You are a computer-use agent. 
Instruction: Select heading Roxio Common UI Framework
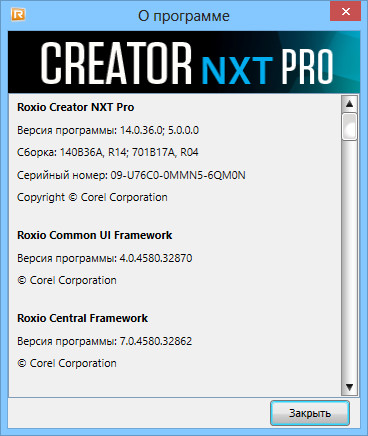click(95, 235)
